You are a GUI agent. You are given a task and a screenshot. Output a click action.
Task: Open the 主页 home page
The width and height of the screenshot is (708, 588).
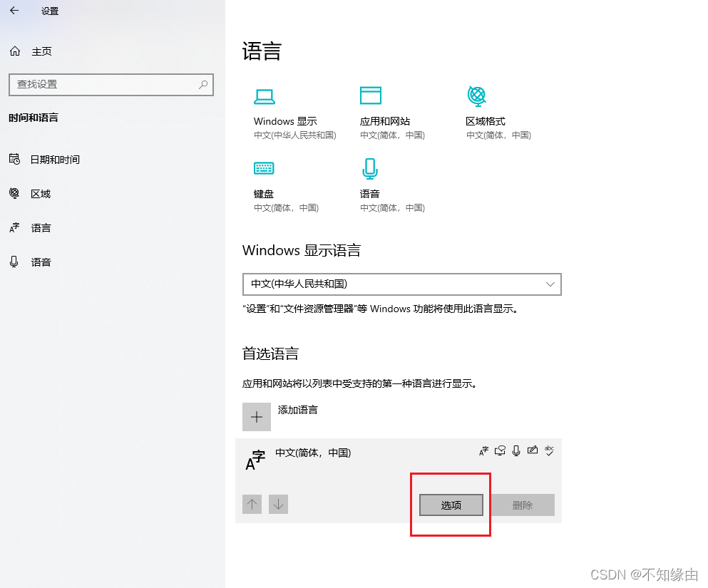point(31,51)
